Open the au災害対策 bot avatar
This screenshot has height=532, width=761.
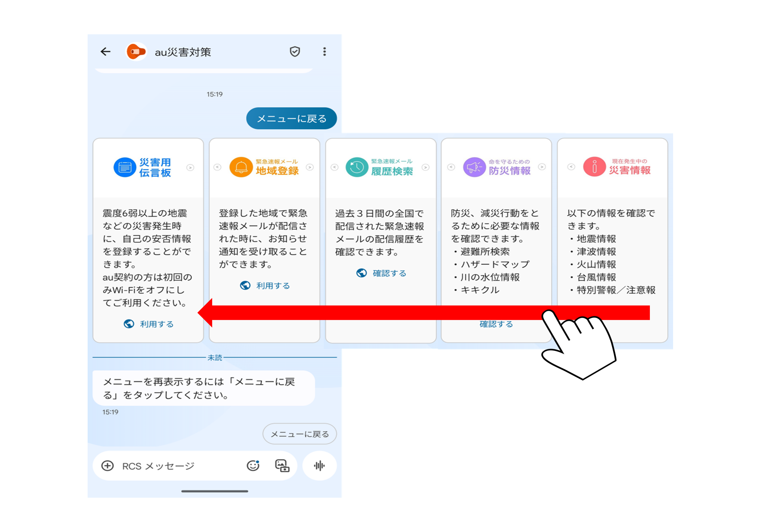[x=137, y=52]
